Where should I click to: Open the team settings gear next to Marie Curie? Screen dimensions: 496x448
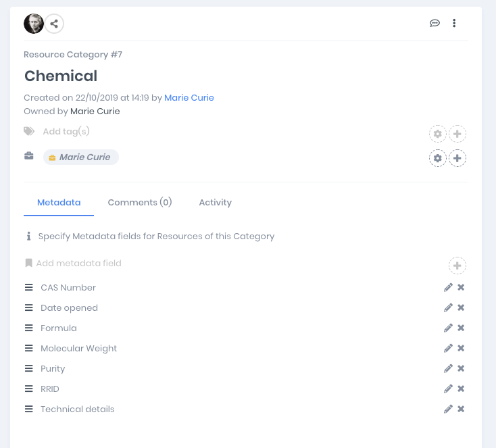pos(438,158)
